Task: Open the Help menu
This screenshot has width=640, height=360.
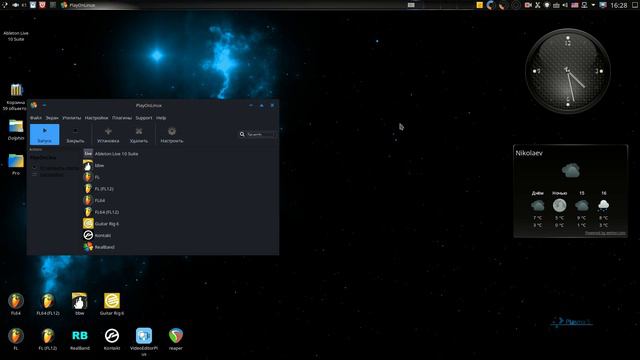Action: 161,118
